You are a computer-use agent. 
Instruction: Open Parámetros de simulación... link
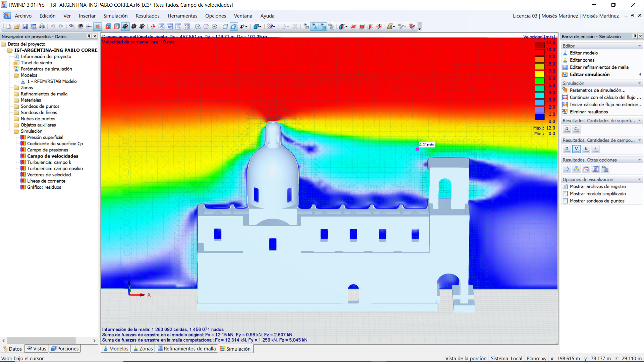point(597,90)
